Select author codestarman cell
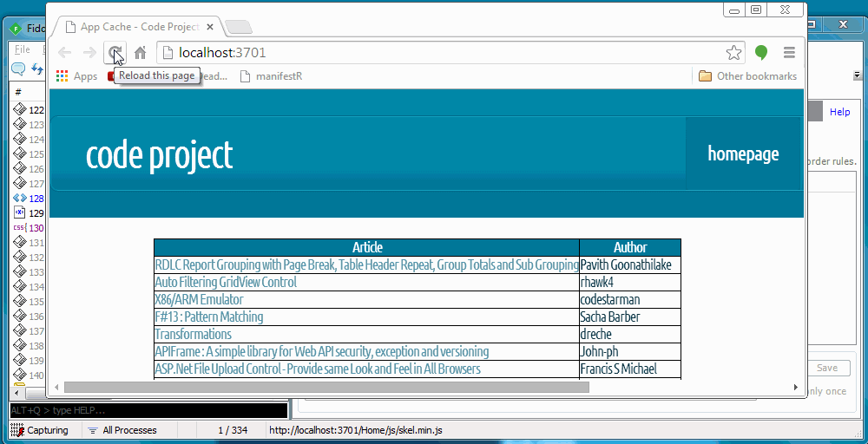 pos(630,300)
